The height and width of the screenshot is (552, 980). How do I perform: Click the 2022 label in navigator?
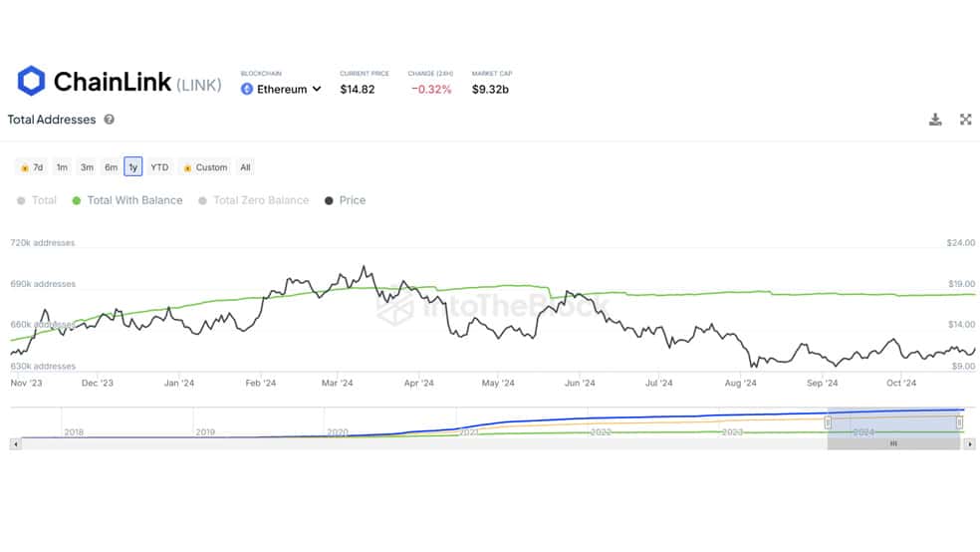pyautogui.click(x=601, y=432)
